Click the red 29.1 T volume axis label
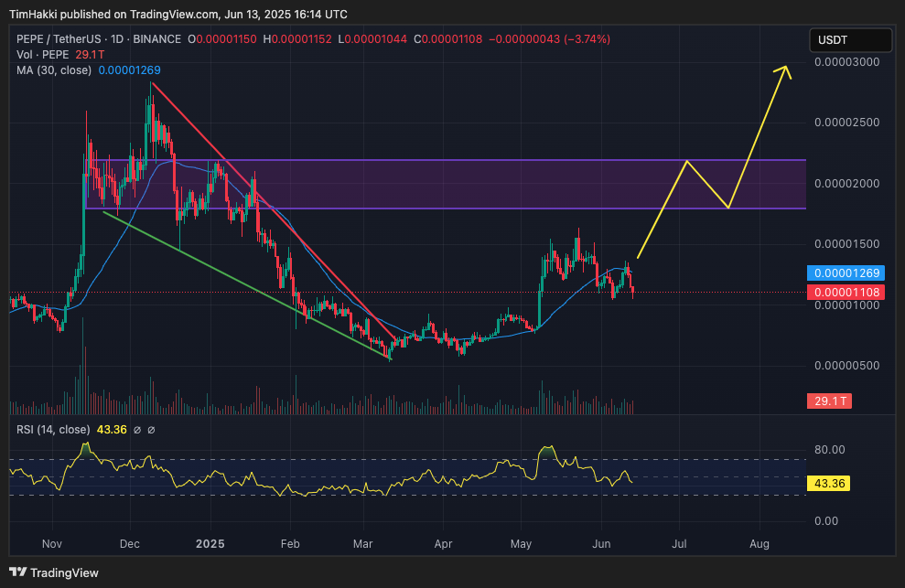This screenshot has width=905, height=588. coord(829,401)
